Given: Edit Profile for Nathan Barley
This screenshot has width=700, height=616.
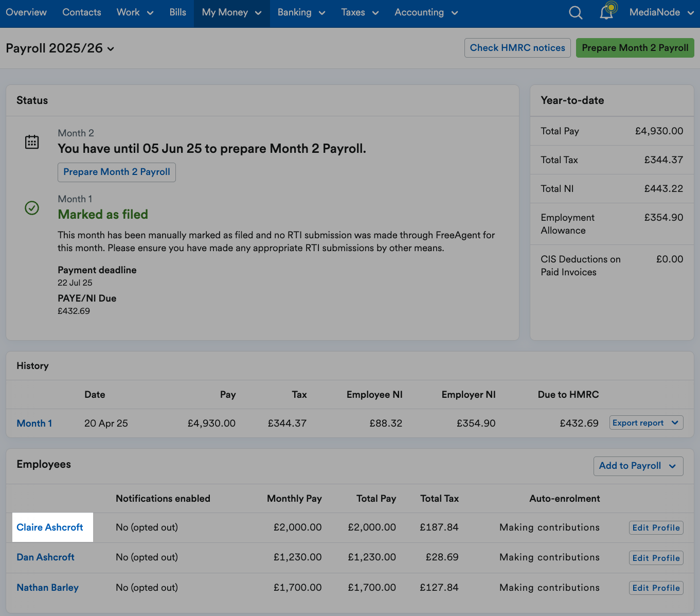Looking at the screenshot, I should 656,588.
